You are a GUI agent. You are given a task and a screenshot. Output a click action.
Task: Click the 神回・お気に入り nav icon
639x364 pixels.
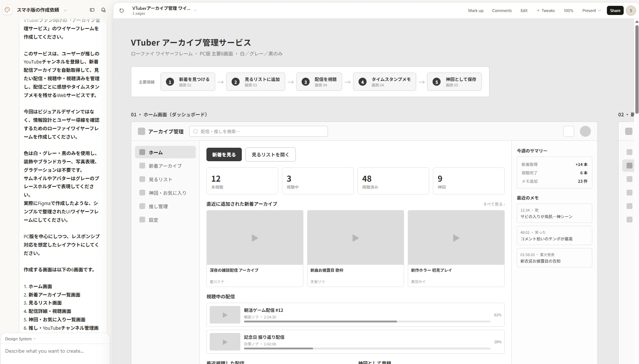coord(142,193)
